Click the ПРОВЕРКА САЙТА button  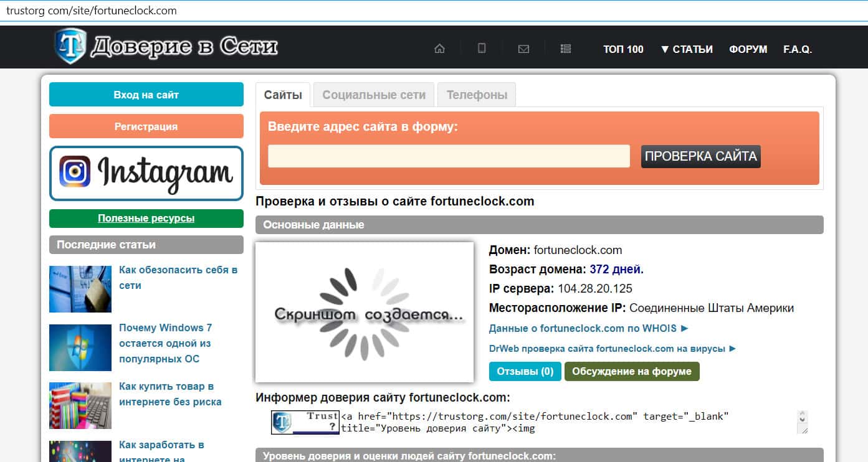tap(701, 156)
